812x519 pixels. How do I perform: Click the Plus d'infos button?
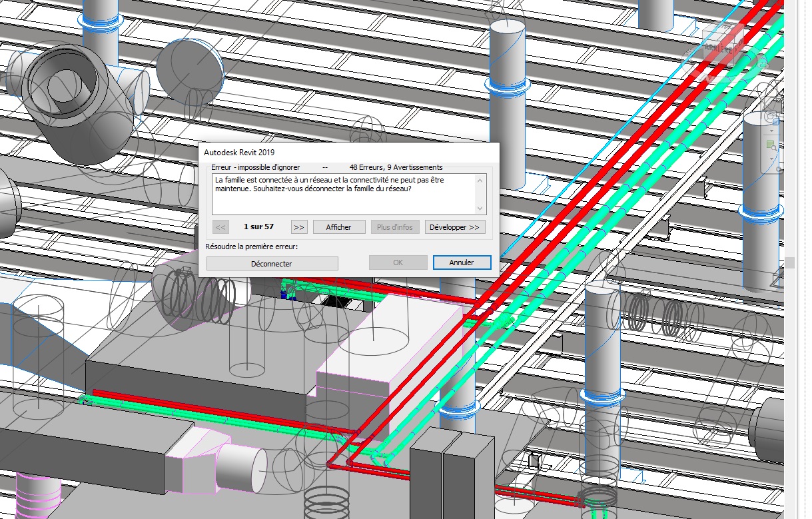pos(395,227)
